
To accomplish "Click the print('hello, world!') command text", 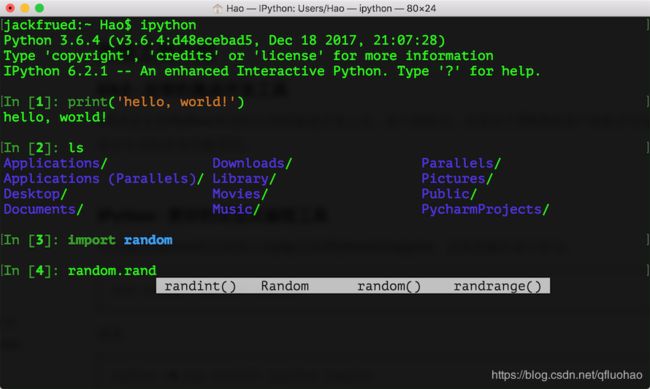I will [x=156, y=102].
